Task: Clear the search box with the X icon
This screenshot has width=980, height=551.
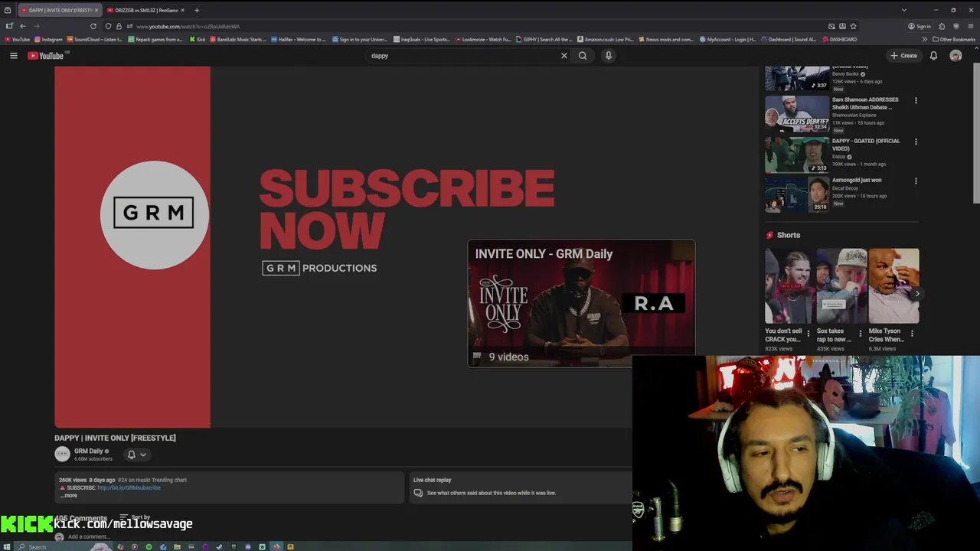Action: point(564,55)
